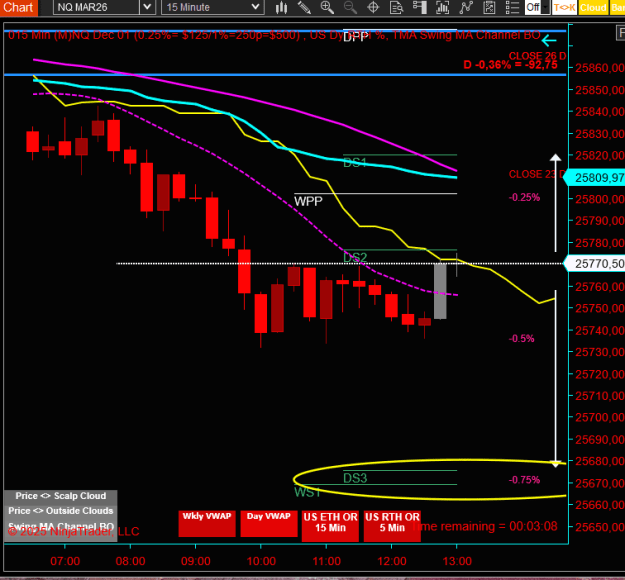This screenshot has width=625, height=580.
Task: Click the US RTH OR 5 Min button
Action: coord(392,526)
